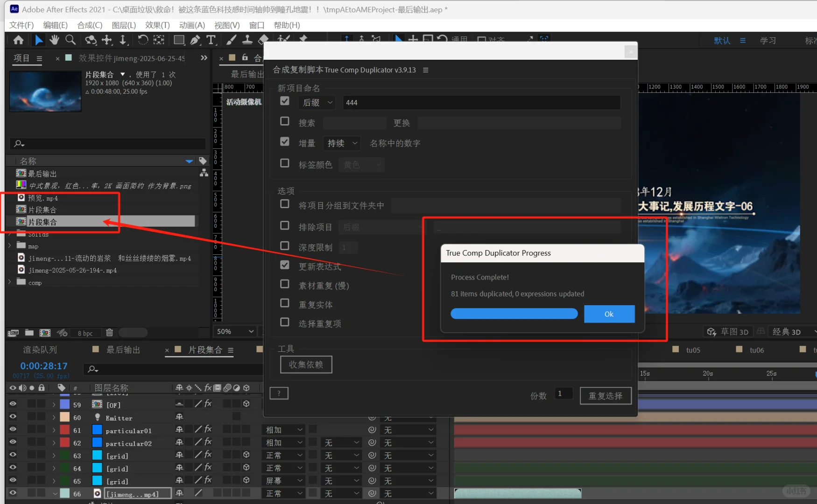Image resolution: width=817 pixels, height=504 pixels.
Task: Select the Orbit camera tool
Action: (91, 40)
